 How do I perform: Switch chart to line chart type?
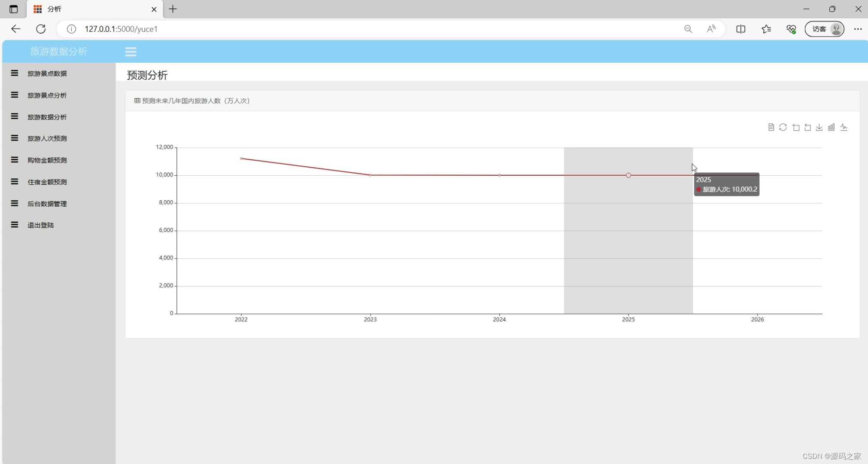coord(844,127)
